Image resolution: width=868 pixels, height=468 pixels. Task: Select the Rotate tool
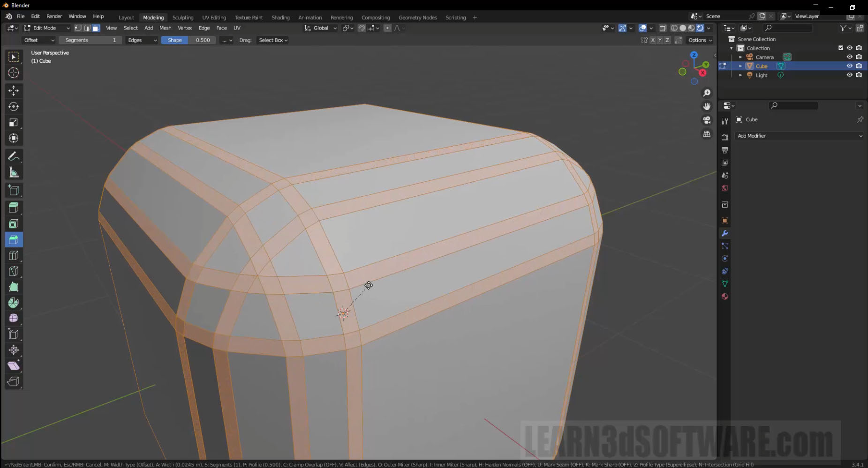(x=14, y=106)
